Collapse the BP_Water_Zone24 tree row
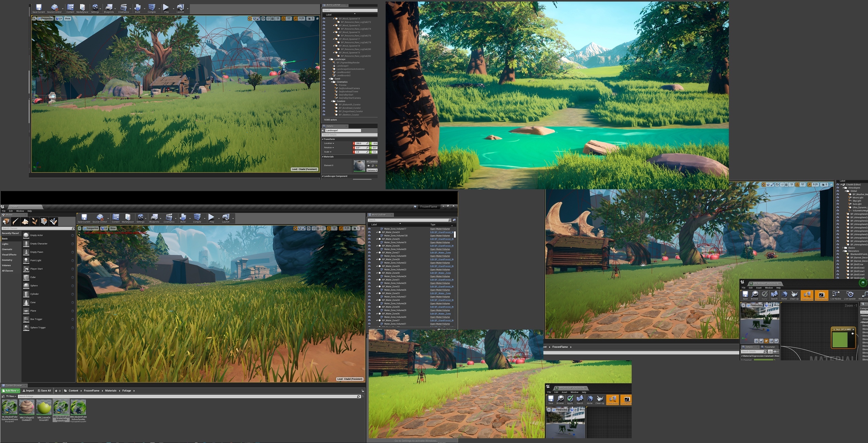Screen dimensions: 868x443 pyautogui.click(x=377, y=232)
